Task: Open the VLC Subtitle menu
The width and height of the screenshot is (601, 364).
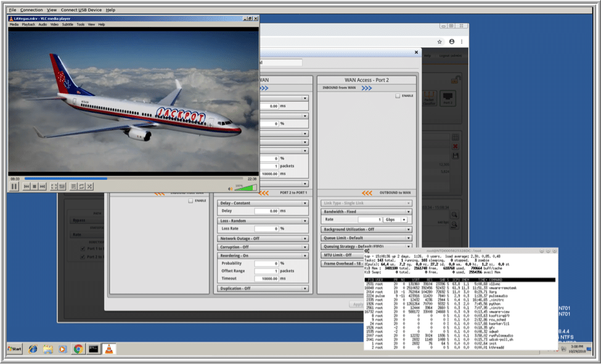Action: click(67, 25)
